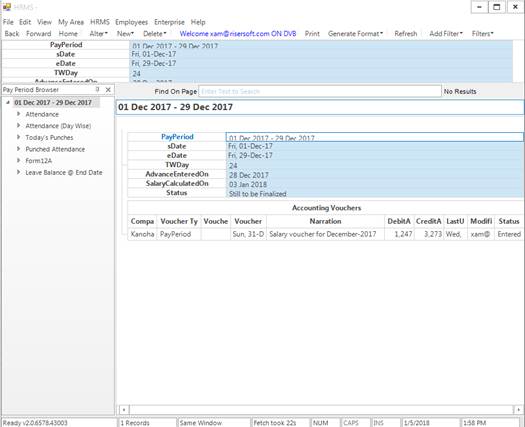Image resolution: width=525 pixels, height=427 pixels.
Task: Open the New dropdown
Action: pyautogui.click(x=125, y=33)
